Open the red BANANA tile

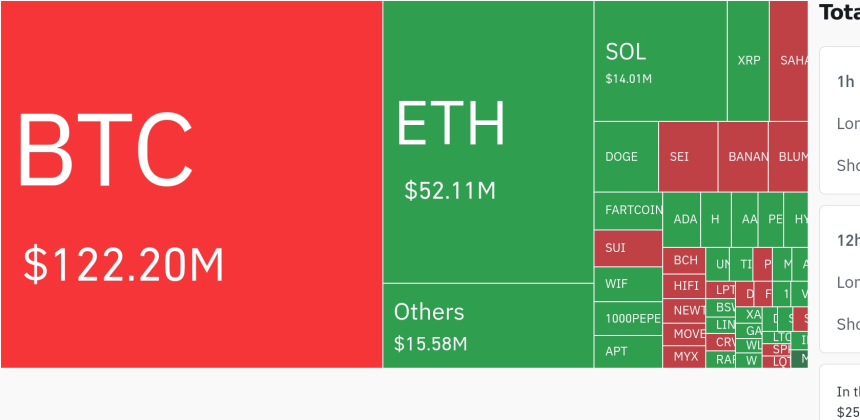pos(743,157)
